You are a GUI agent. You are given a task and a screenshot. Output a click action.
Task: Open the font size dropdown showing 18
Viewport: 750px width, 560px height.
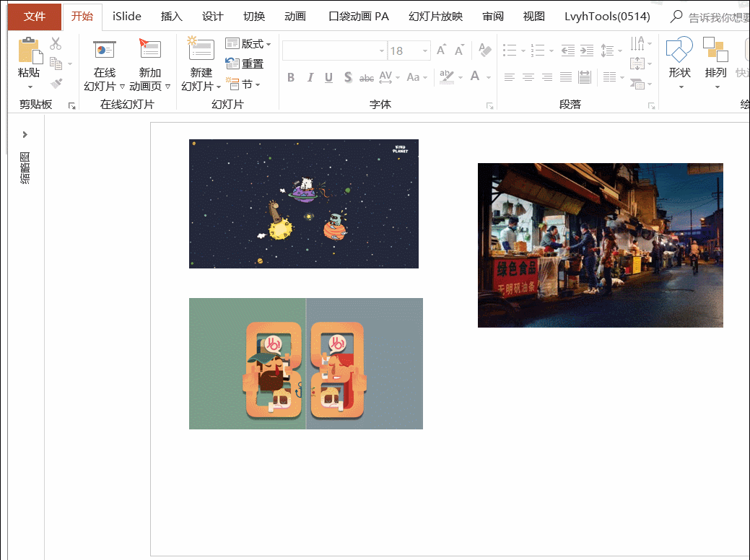[425, 51]
